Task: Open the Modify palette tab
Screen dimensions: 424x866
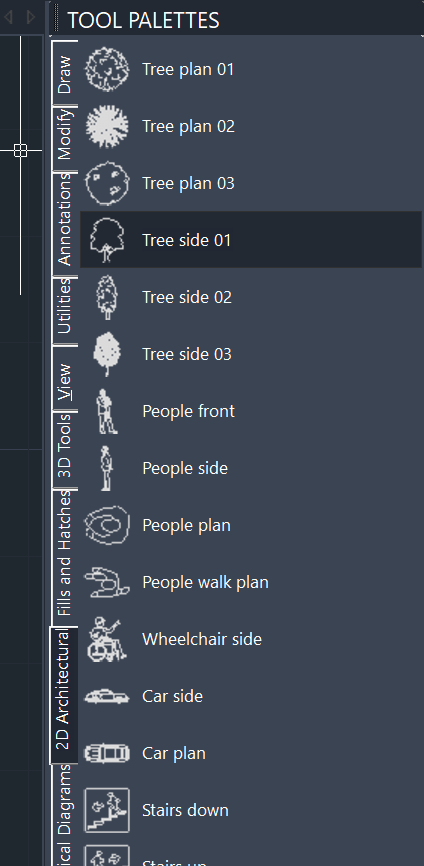Action: pos(65,138)
